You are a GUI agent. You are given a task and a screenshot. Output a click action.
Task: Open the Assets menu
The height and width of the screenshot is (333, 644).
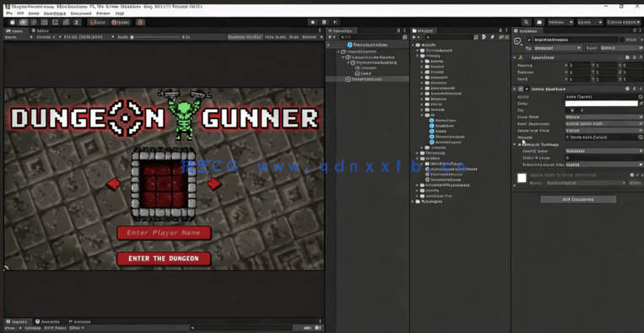pyautogui.click(x=34, y=13)
